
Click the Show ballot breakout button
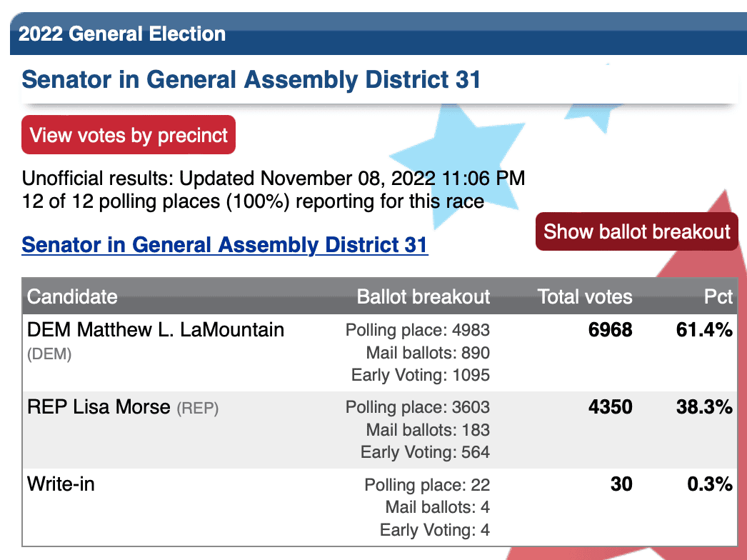(x=636, y=231)
